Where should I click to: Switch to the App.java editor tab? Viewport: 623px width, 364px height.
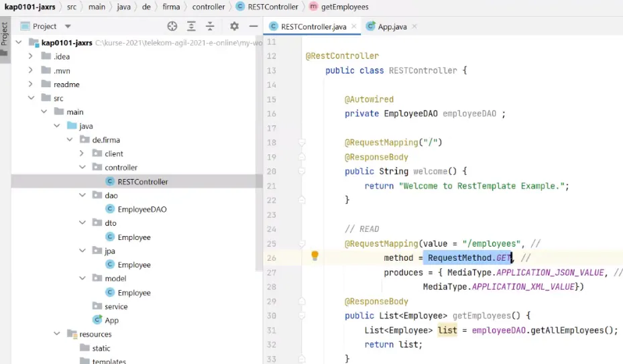click(x=392, y=27)
